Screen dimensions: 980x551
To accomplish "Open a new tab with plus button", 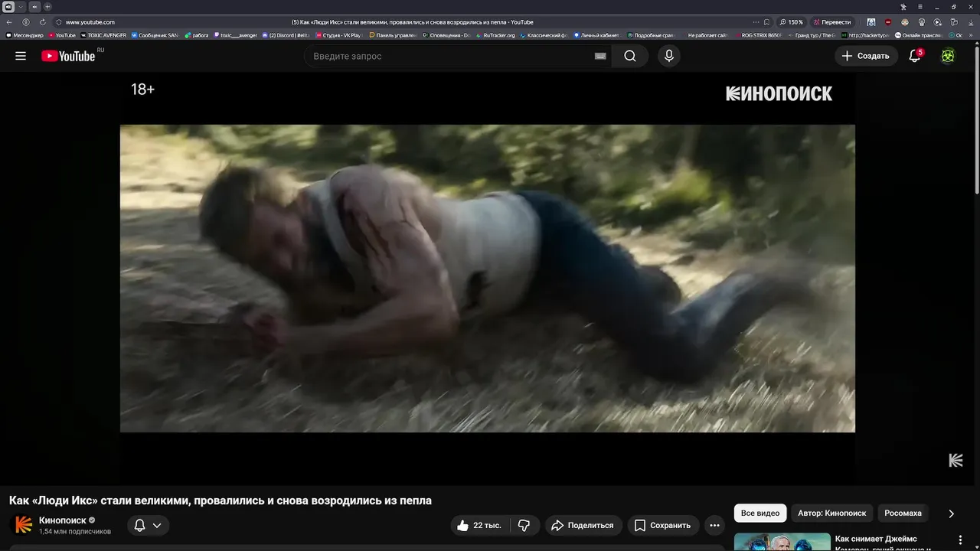I will [x=47, y=7].
